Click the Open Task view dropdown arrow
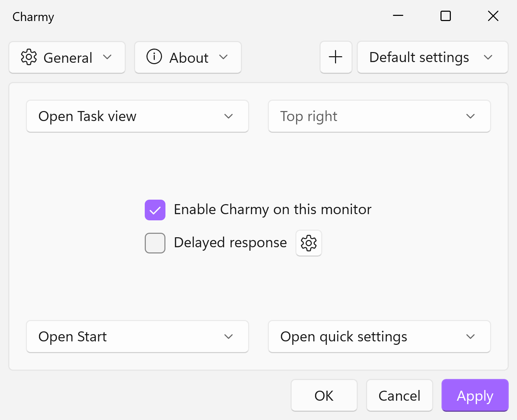 tap(229, 116)
